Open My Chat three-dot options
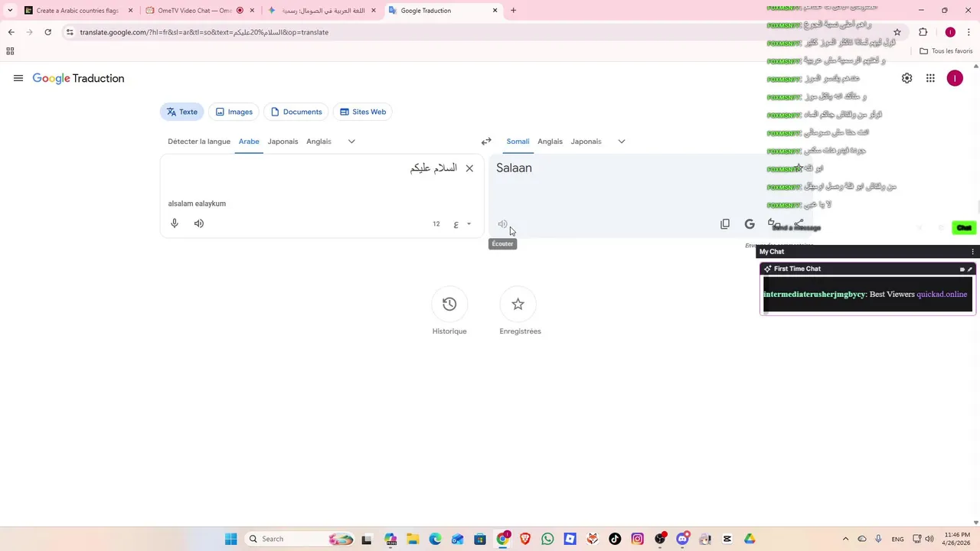Image resolution: width=980 pixels, height=551 pixels. pyautogui.click(x=973, y=252)
